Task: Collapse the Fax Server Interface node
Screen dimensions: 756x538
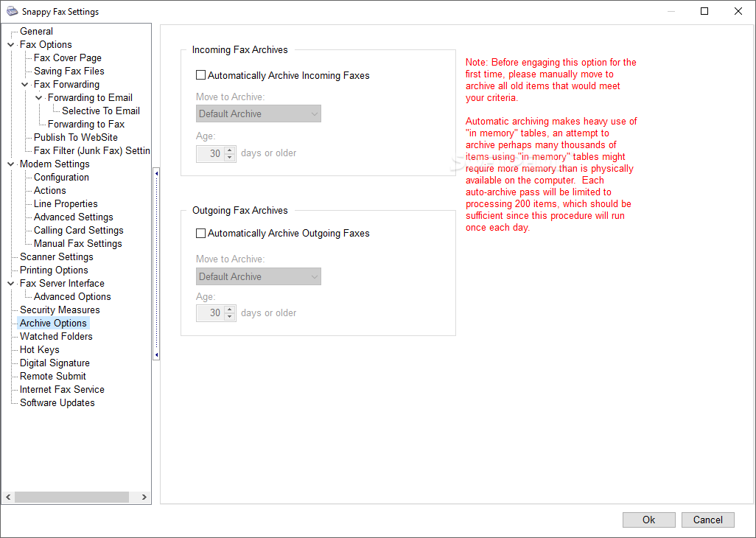Action: pos(10,284)
